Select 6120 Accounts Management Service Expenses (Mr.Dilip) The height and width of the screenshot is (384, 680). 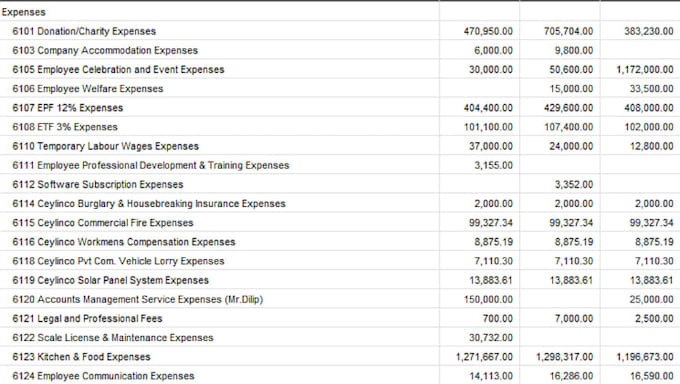137,299
